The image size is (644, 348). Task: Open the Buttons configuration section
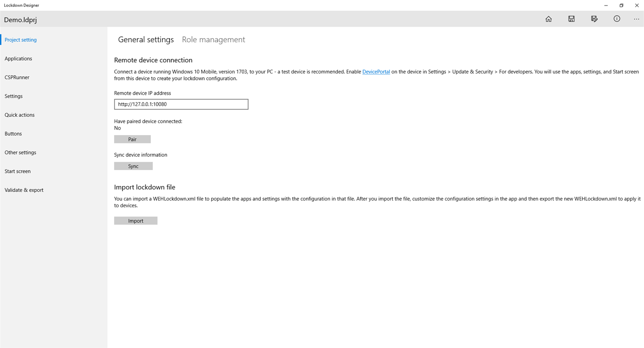[x=13, y=133]
